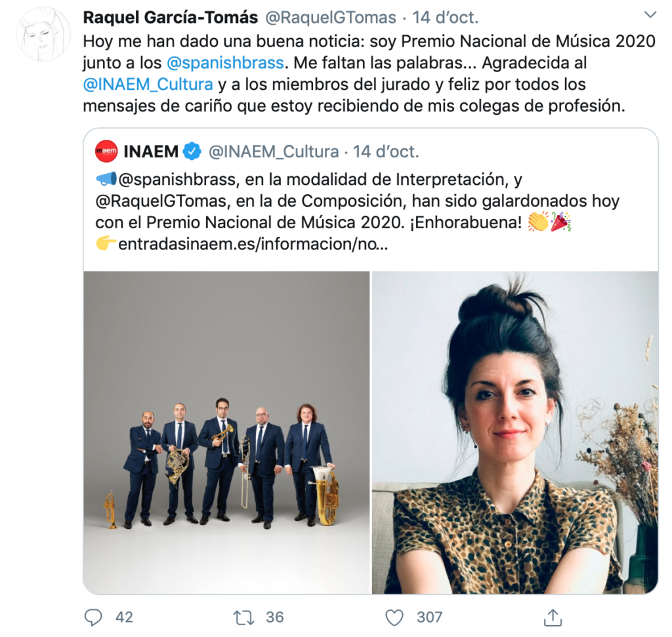Open the entradasinaem.es shortened link
The width and height of the screenshot is (672, 637).
pos(253,244)
